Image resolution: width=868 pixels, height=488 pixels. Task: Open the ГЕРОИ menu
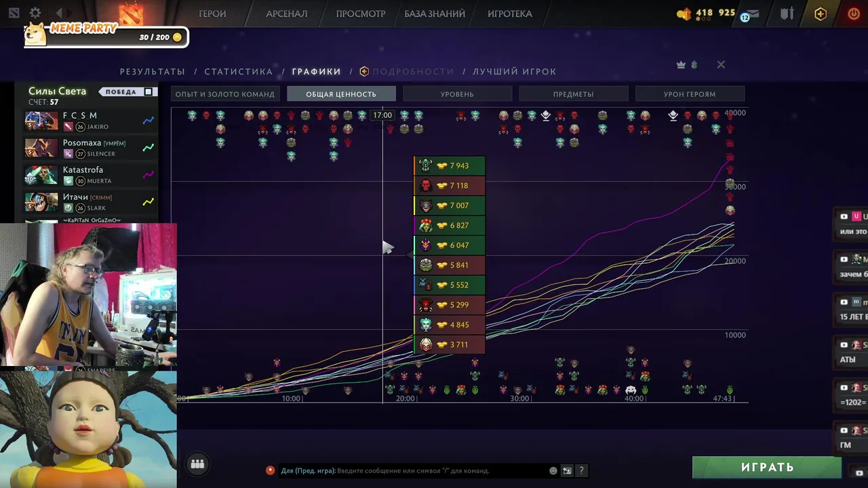(212, 14)
